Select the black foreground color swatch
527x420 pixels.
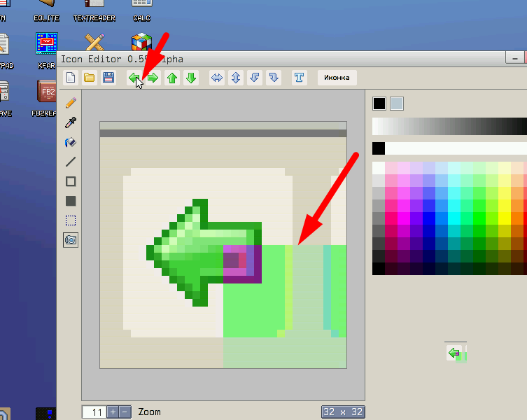click(x=379, y=104)
